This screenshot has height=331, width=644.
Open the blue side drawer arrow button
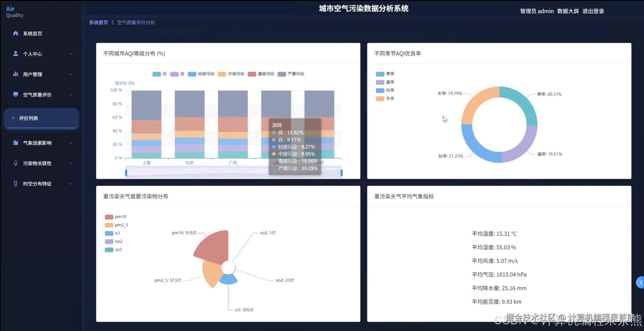(x=640, y=283)
